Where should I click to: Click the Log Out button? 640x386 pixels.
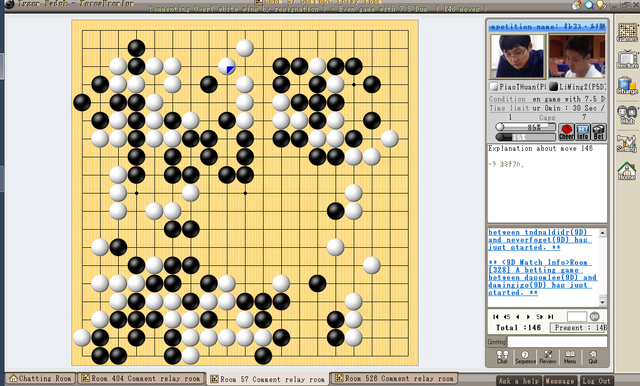[x=596, y=381]
